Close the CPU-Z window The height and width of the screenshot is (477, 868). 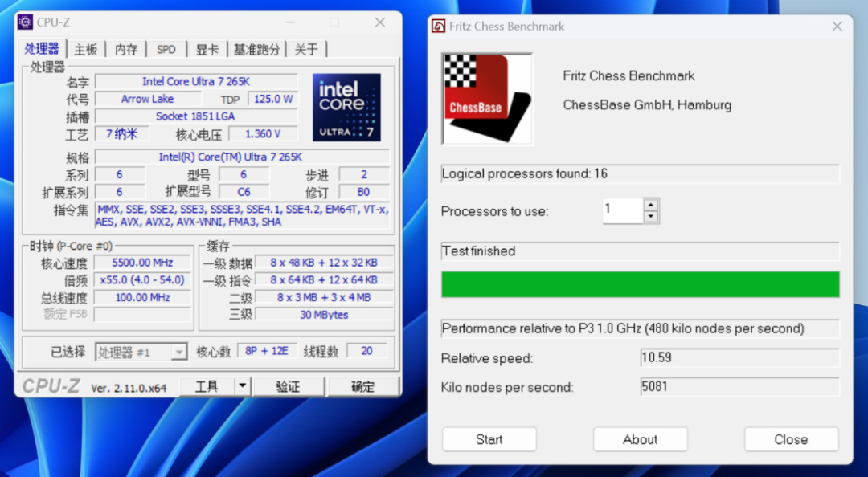[x=379, y=22]
